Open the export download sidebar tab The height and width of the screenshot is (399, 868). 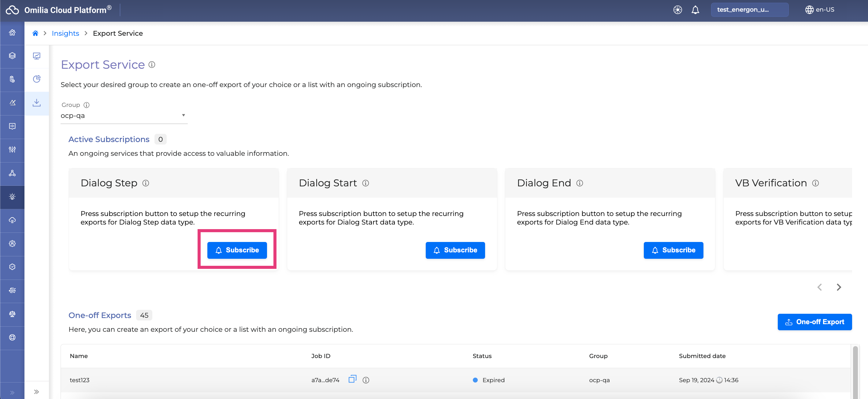tap(36, 103)
